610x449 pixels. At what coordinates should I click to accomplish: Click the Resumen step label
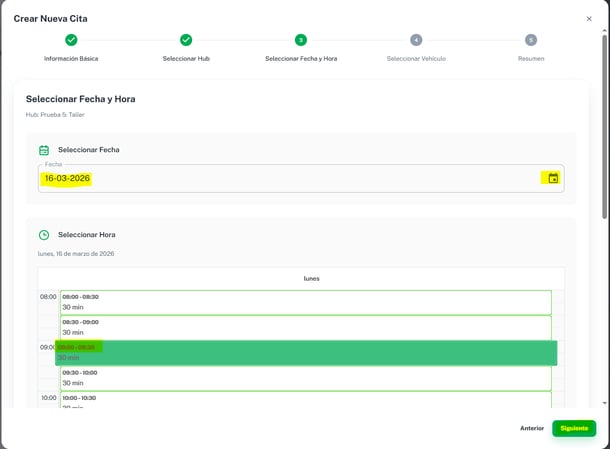pos(531,59)
